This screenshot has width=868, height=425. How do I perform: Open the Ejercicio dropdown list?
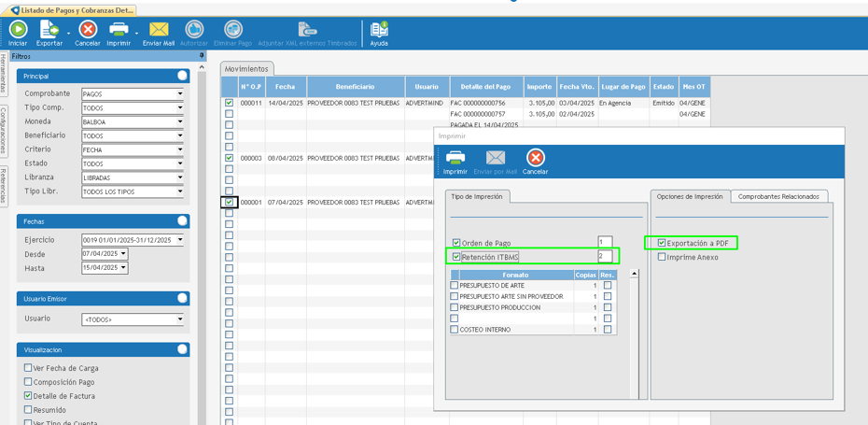180,240
